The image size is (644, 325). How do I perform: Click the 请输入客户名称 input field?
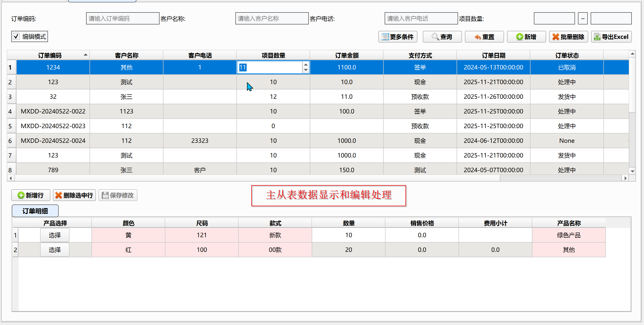click(x=272, y=19)
